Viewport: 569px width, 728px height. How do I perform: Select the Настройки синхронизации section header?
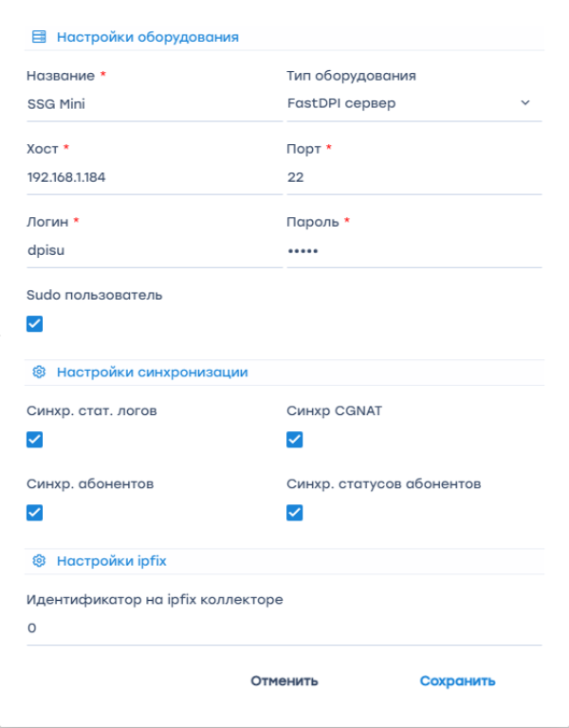coord(153,372)
